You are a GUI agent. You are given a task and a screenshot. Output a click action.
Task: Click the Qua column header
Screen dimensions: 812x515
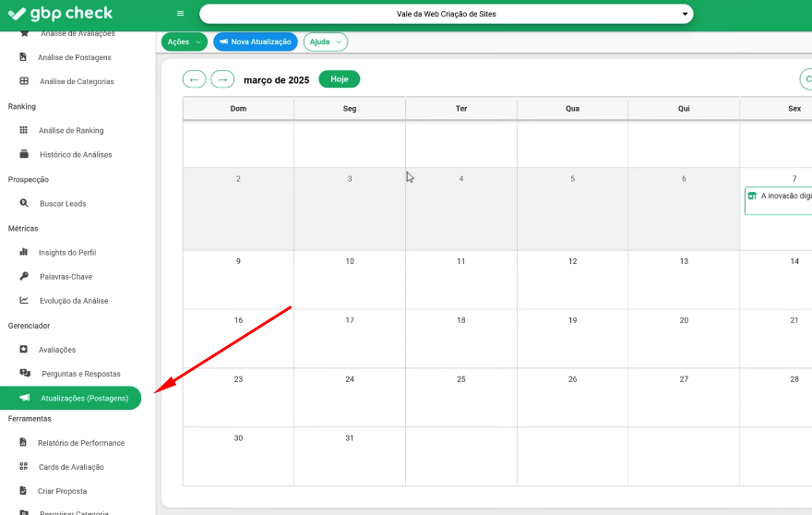point(572,108)
